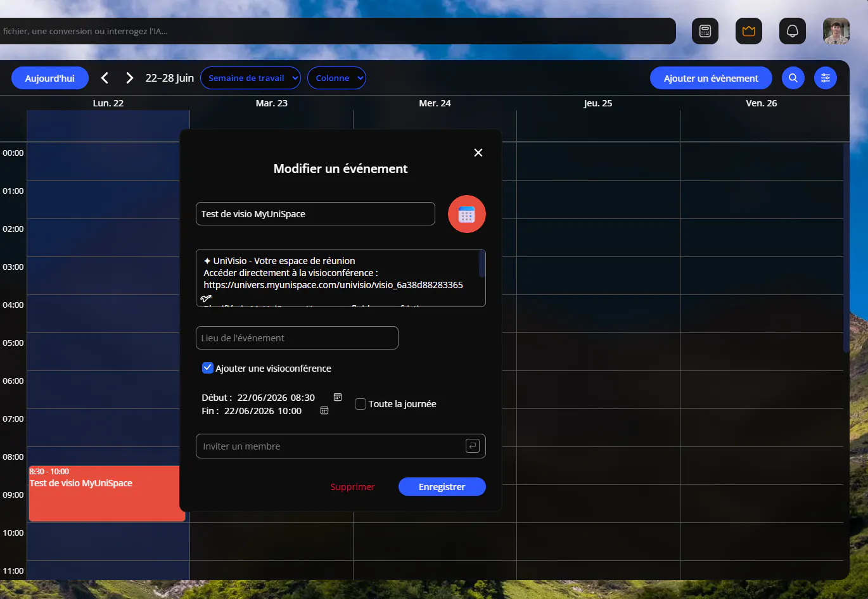The image size is (868, 599).
Task: Go to next week arrow
Action: point(129,78)
